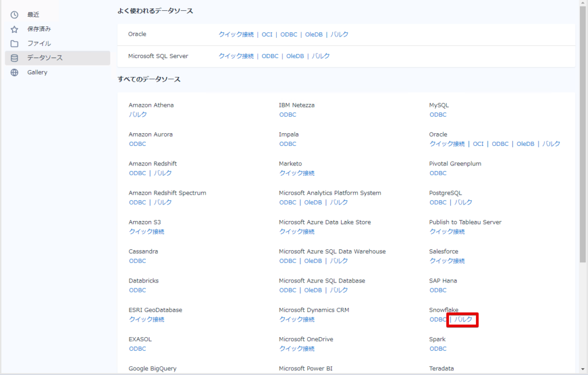This screenshot has height=375, width=588.
Task: Click the database icon beside データソース
Action: (x=14, y=58)
